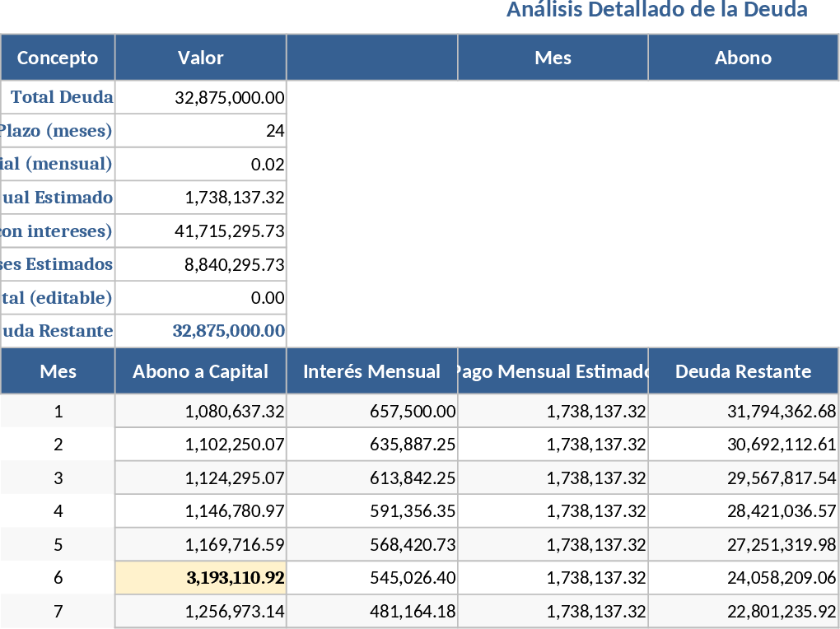Select the Total Deuda value cell
Screen dimensions: 840x629
tap(201, 97)
